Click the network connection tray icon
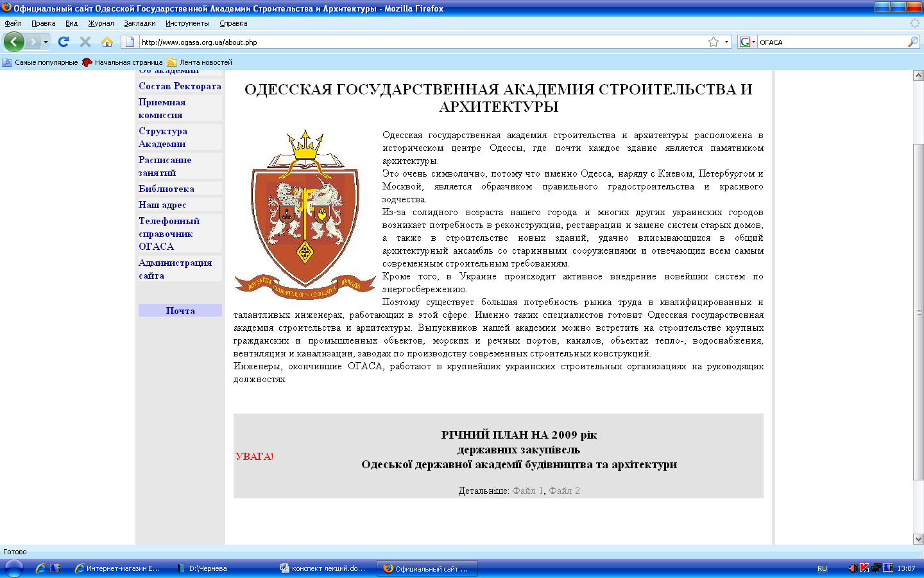Screen dimensions: 924x578 pyautogui.click(x=876, y=568)
